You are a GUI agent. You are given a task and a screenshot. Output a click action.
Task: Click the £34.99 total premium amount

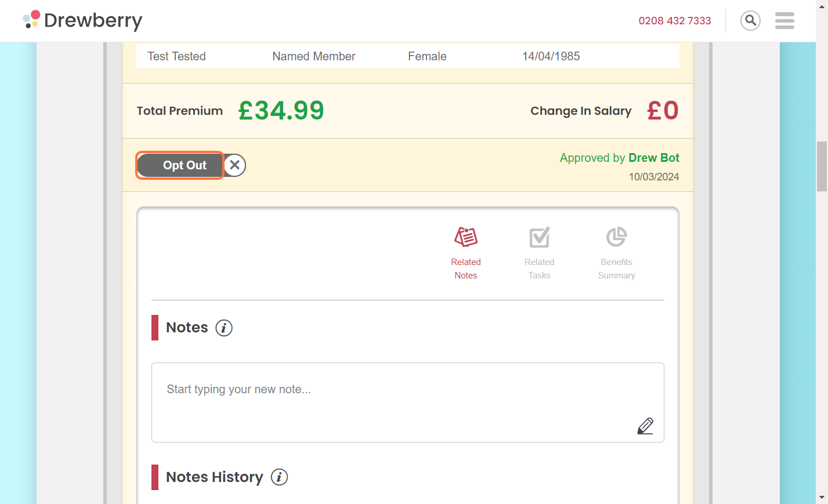(x=281, y=111)
